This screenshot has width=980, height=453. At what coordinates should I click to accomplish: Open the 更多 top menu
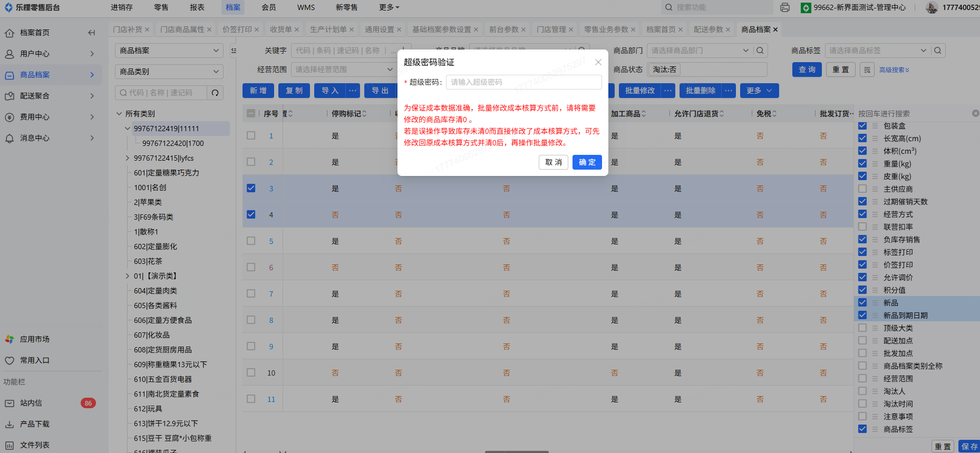coord(389,7)
